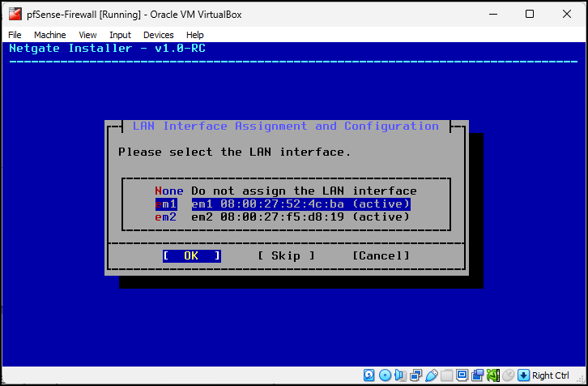Close the pfSense-Firewall VM window
The height and width of the screenshot is (386, 588).
(567, 15)
